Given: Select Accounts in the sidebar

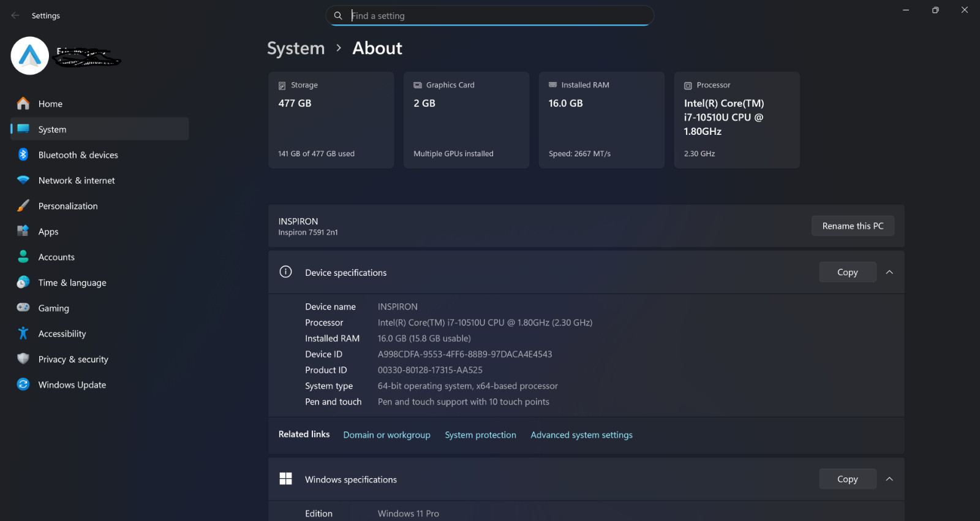Looking at the screenshot, I should (99, 257).
